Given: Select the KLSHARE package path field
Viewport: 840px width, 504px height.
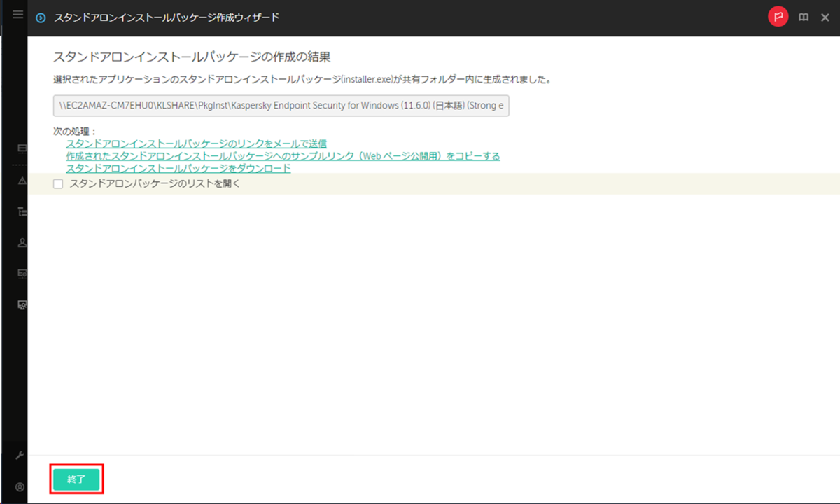Looking at the screenshot, I should point(280,105).
